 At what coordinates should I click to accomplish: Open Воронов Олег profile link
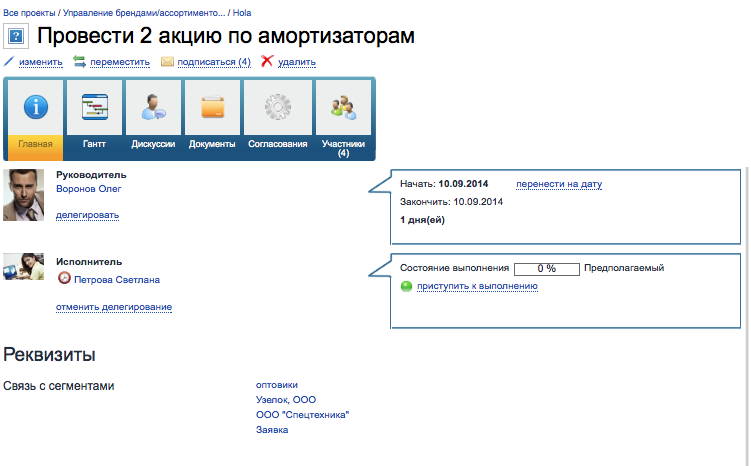(x=89, y=189)
